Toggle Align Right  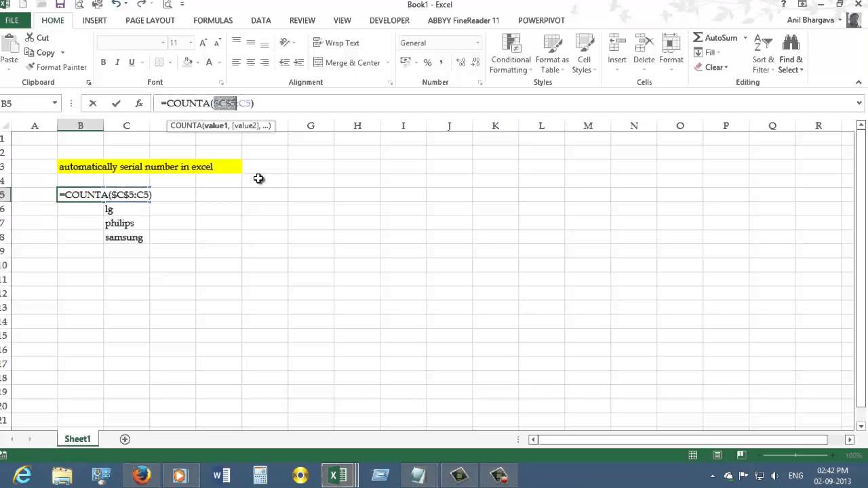(x=264, y=62)
